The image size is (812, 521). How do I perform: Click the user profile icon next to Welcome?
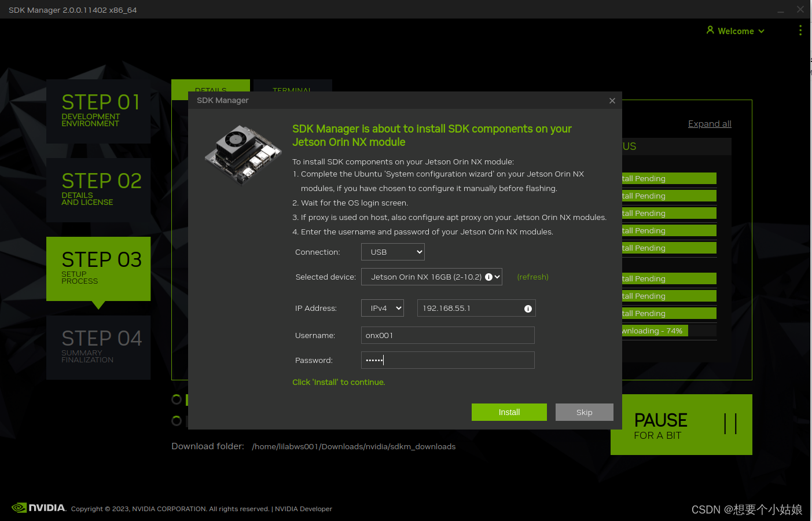click(x=710, y=30)
